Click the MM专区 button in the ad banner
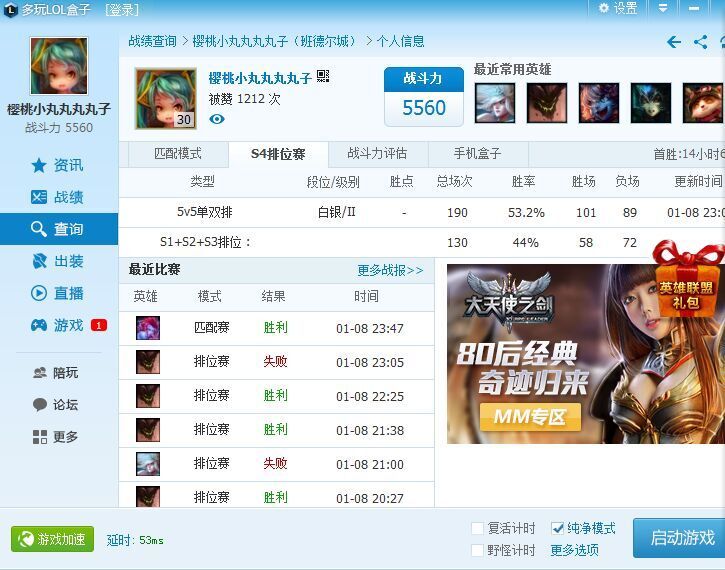Image resolution: width=725 pixels, height=570 pixels. (x=530, y=417)
